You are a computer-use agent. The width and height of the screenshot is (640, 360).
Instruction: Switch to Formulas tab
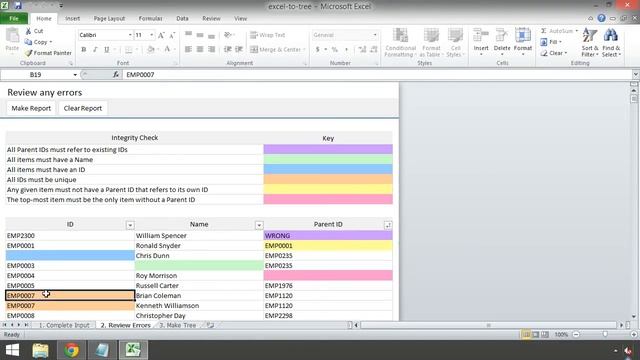click(x=150, y=18)
